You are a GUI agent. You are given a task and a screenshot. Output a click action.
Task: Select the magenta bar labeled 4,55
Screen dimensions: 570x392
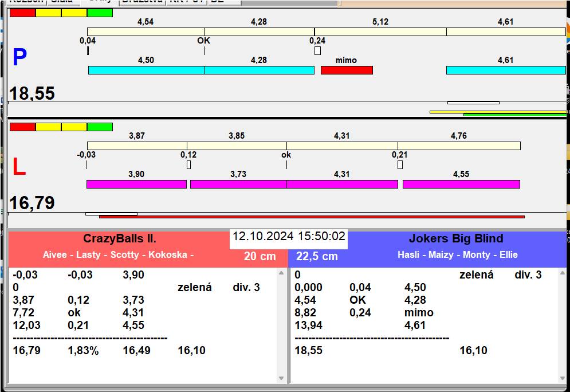461,185
